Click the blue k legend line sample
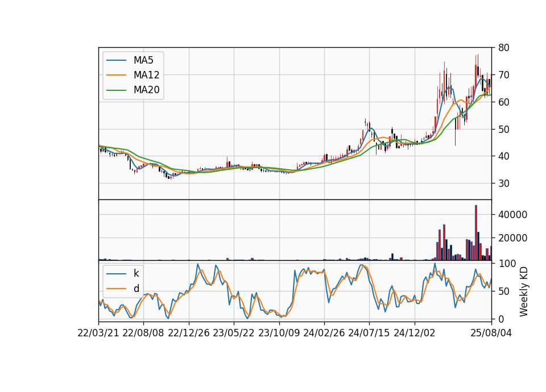 pyautogui.click(x=116, y=274)
